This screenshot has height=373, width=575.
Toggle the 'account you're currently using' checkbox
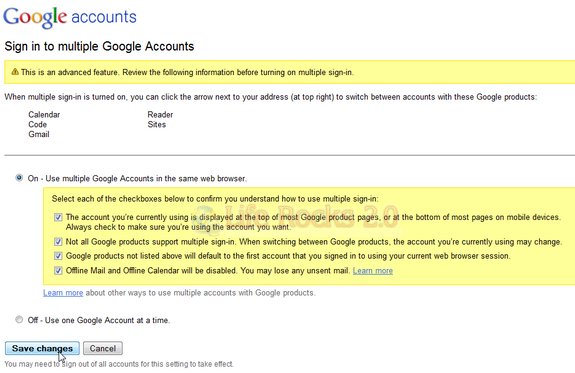(58, 217)
